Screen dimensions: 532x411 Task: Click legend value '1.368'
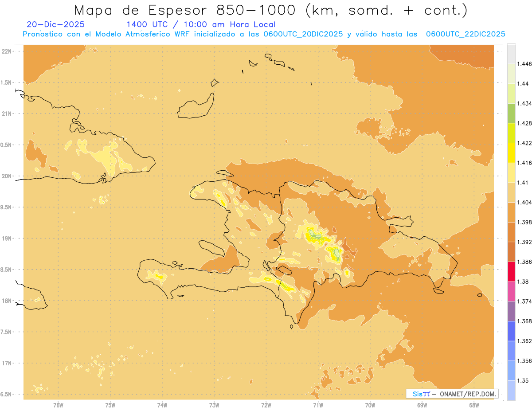click(524, 321)
